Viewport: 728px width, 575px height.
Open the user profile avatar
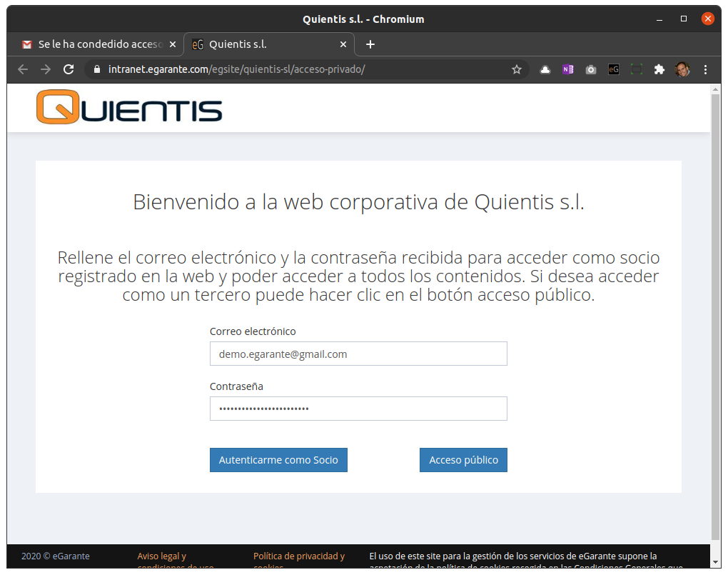tap(682, 70)
